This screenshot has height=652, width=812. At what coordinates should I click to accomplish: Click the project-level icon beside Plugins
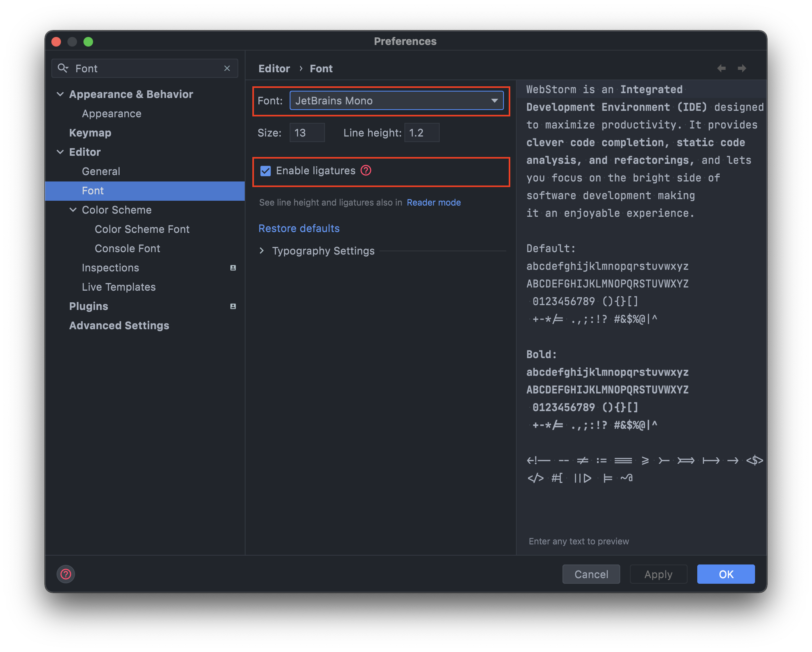coord(233,306)
